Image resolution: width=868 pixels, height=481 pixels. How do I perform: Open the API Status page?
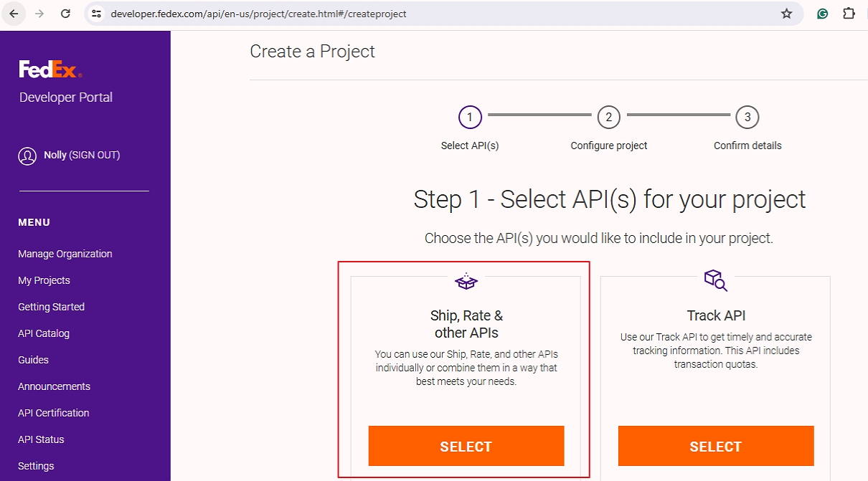[x=41, y=439]
